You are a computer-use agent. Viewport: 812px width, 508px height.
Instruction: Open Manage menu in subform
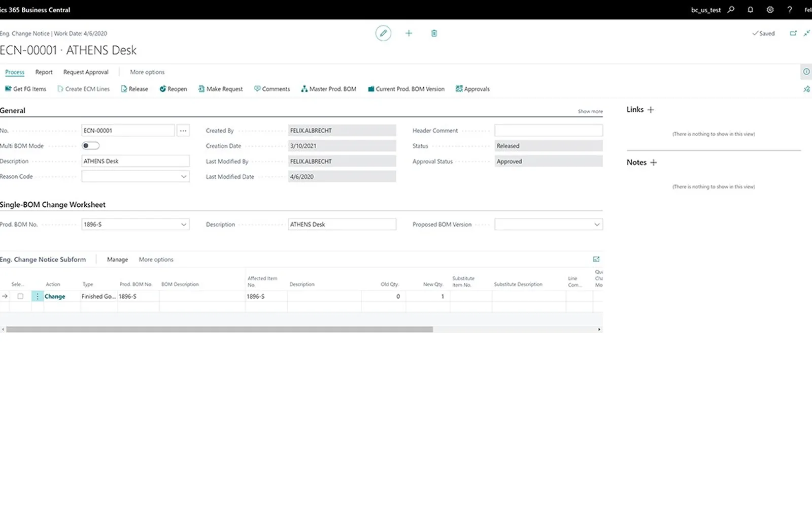pos(117,260)
